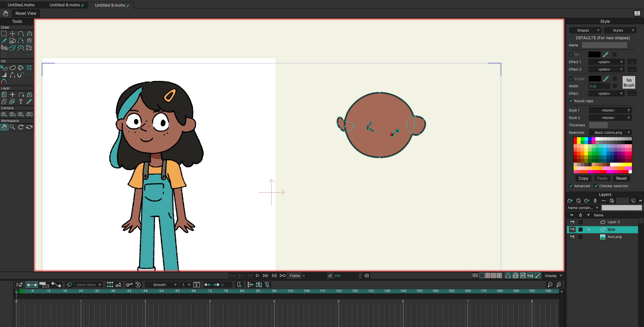Select the Zoom Workspace magnifier tool

(12, 127)
